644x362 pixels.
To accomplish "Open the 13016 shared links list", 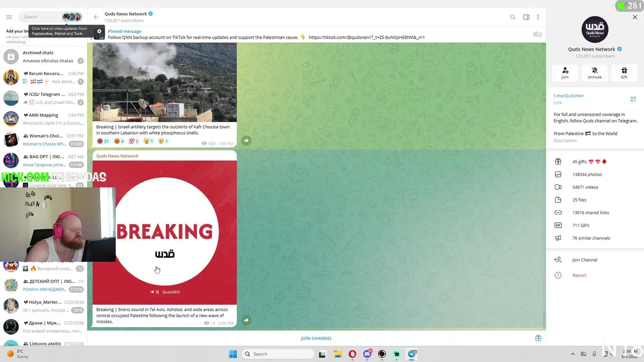I will click(595, 213).
